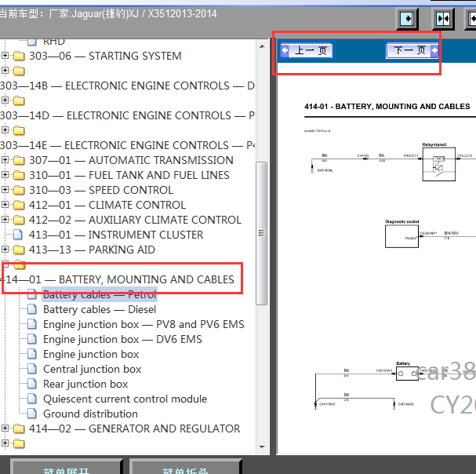The width and height of the screenshot is (476, 474).
Task: Click page icon for Rear junction box
Action: [x=32, y=384]
